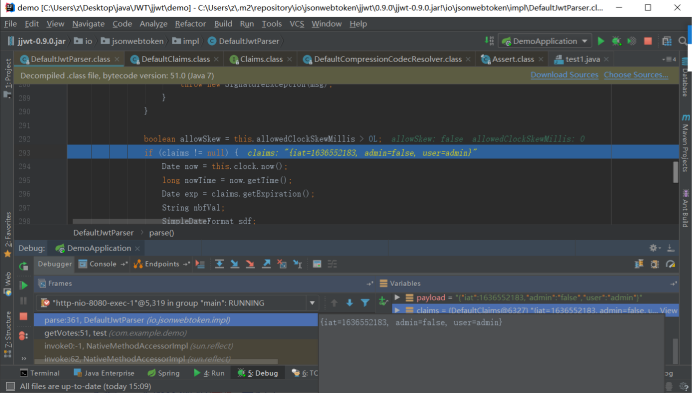Show hidden editor tabs list
The width and height of the screenshot is (692, 393).
(669, 59)
